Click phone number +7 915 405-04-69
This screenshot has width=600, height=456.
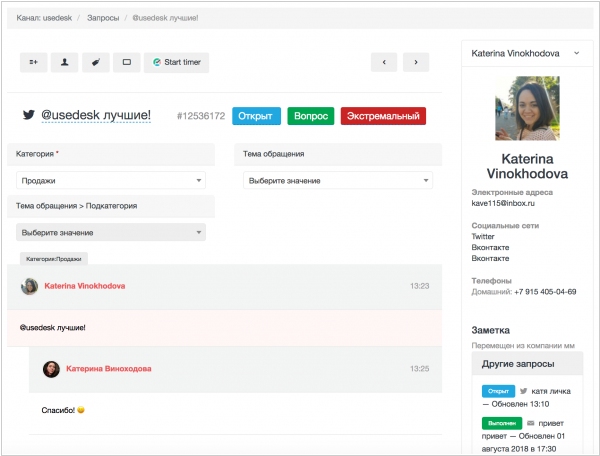click(x=545, y=292)
